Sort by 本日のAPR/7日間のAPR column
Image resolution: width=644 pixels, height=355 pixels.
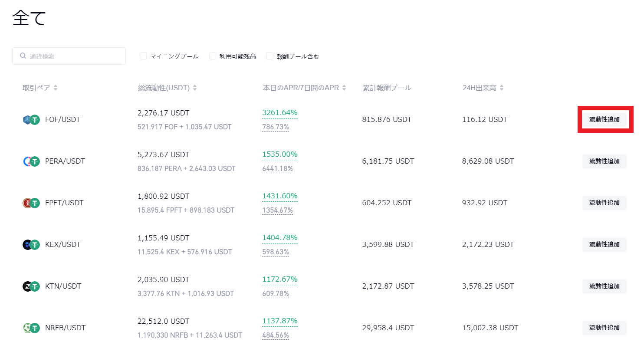[x=344, y=88]
